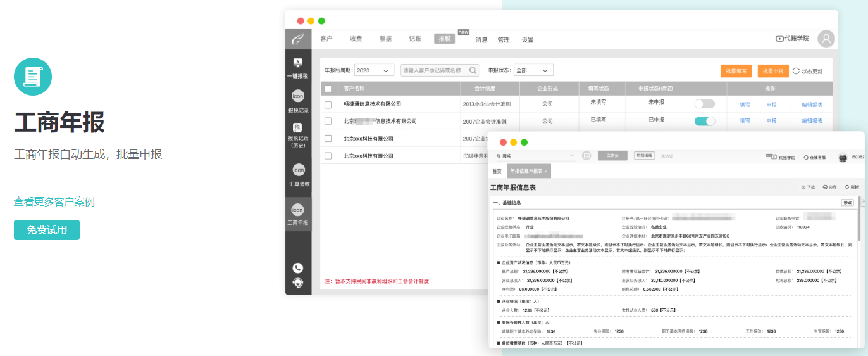The width and height of the screenshot is (868, 356).
Task: Click the 打印 print icon
Action: pos(825,188)
